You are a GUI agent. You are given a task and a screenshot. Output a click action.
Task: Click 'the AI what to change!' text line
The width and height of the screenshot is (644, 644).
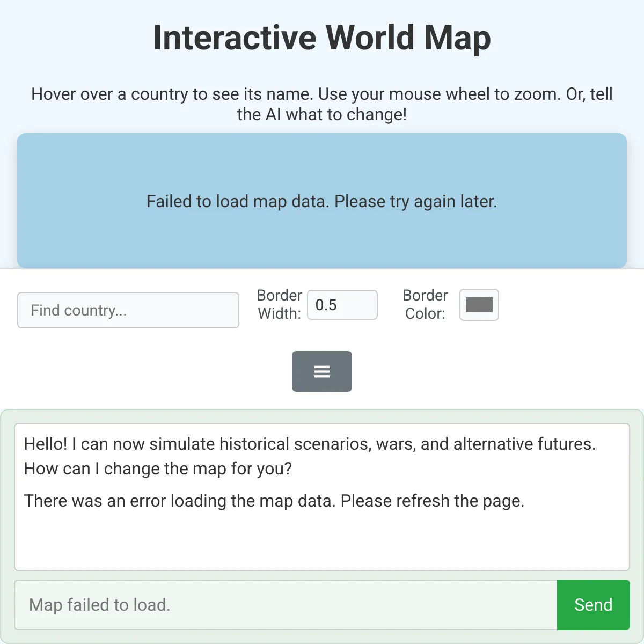pos(322,114)
